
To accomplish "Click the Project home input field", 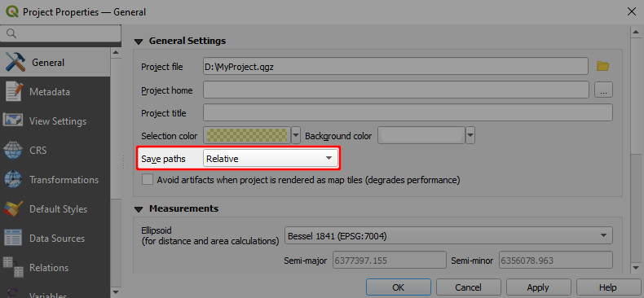I will [x=396, y=90].
